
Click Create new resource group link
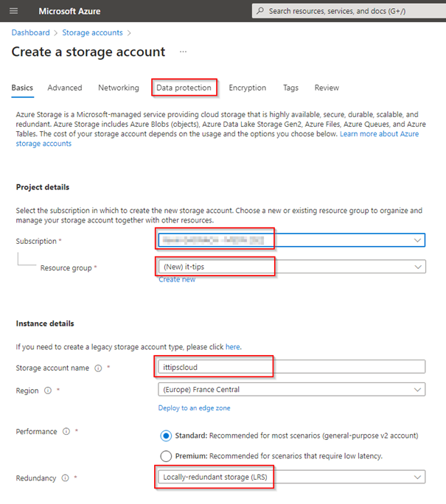pyautogui.click(x=177, y=280)
